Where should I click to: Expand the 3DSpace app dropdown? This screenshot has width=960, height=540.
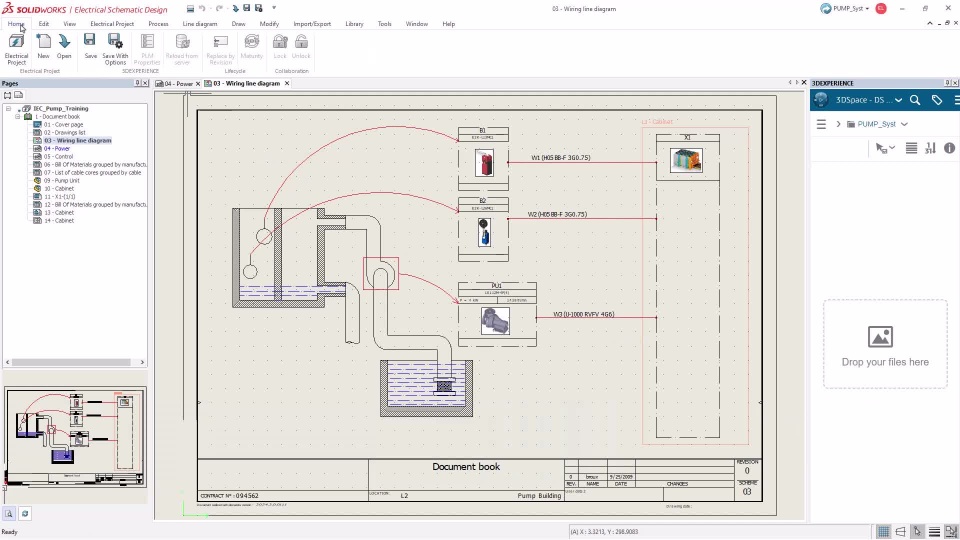(899, 100)
